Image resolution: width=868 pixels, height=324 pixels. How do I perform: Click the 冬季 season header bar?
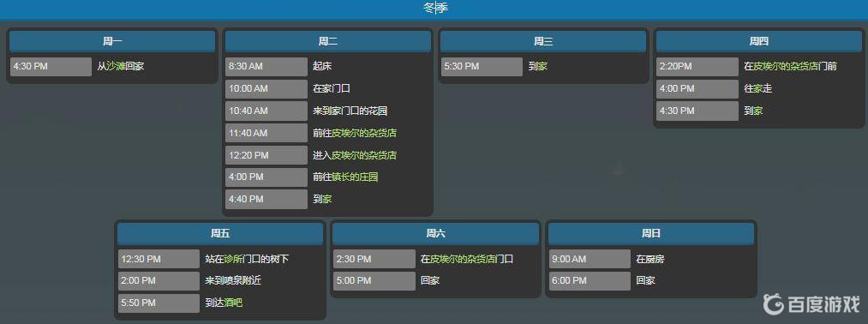point(434,9)
